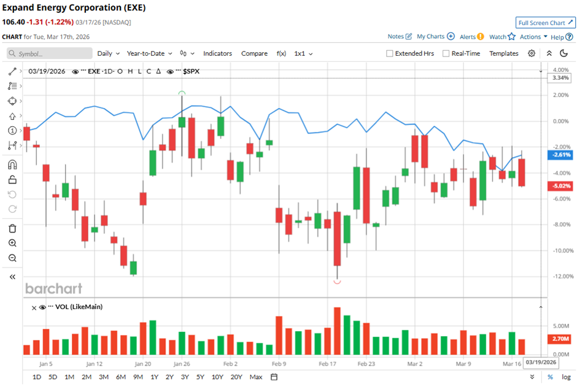Open the Indicators menu
The height and width of the screenshot is (392, 577).
click(217, 53)
